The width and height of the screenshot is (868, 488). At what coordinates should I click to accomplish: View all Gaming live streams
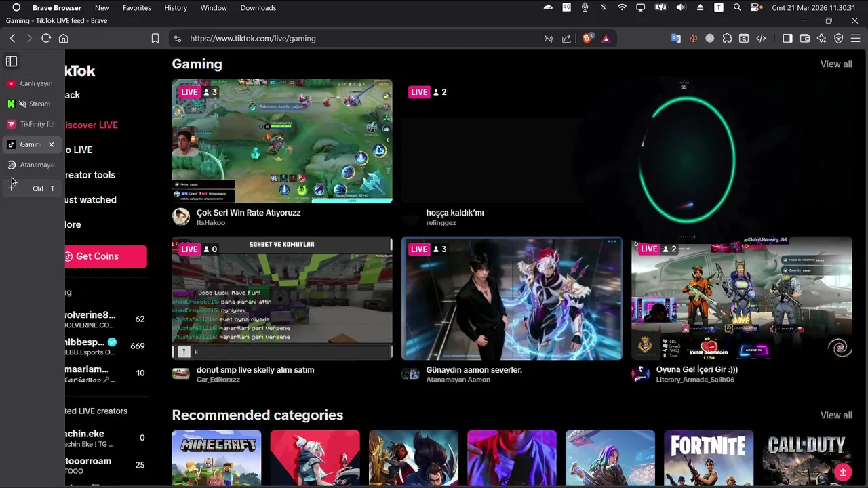836,64
